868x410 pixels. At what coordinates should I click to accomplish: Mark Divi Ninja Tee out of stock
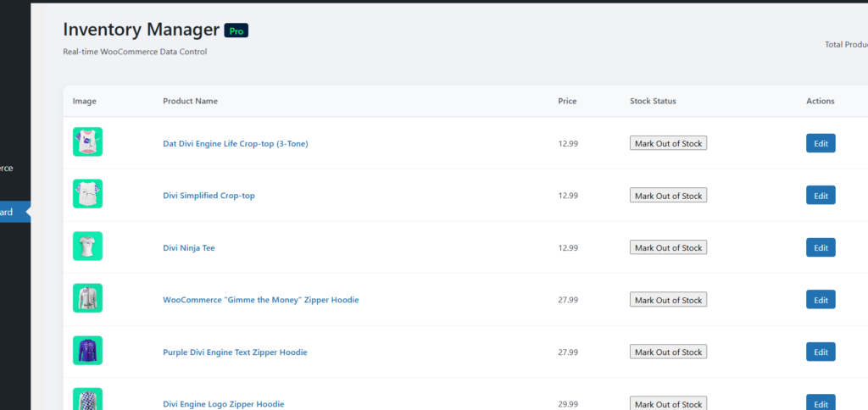click(668, 248)
